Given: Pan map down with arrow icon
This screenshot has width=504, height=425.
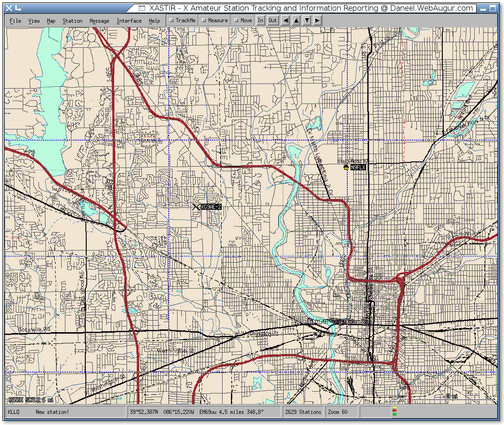Looking at the screenshot, I should 307,20.
